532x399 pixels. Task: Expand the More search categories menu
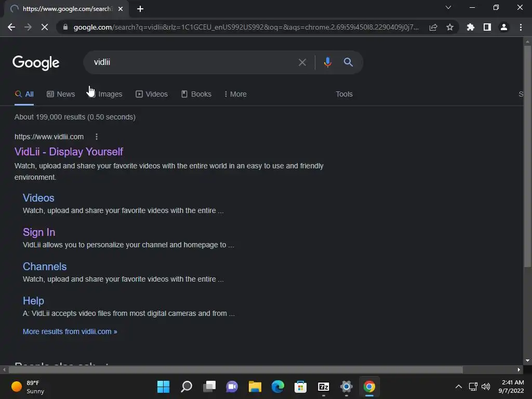pos(235,94)
